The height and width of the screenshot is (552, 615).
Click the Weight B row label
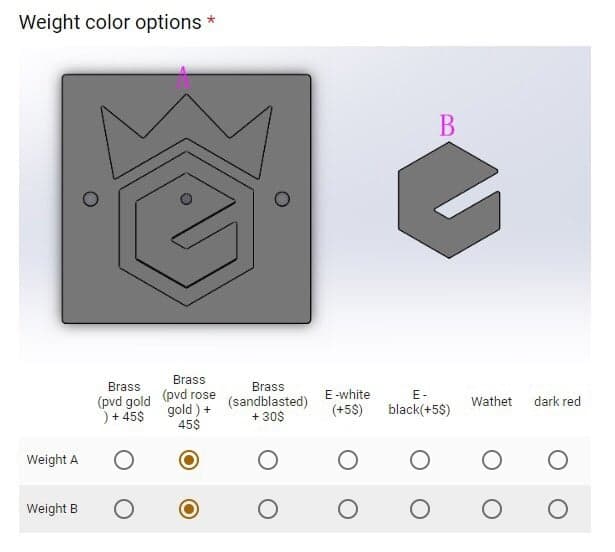coord(52,509)
